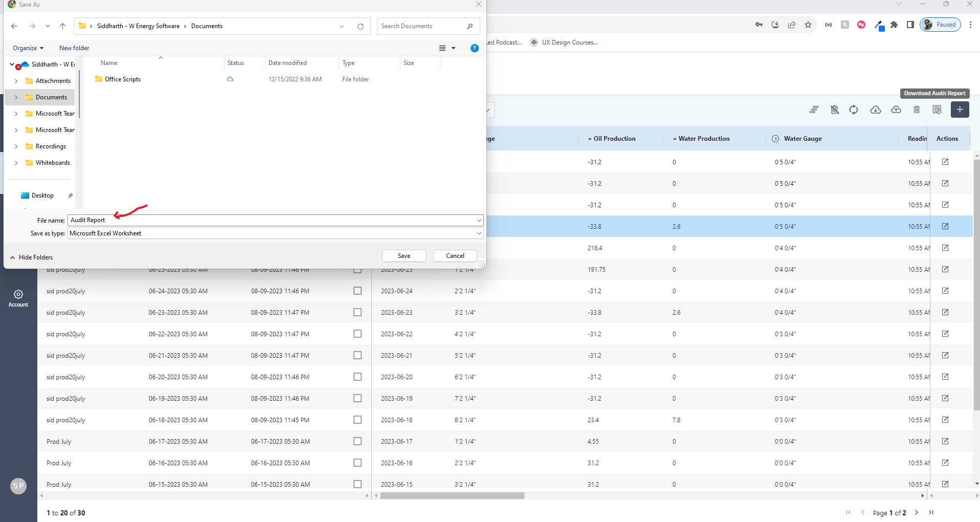
Task: Open the Organize menu
Action: 28,48
